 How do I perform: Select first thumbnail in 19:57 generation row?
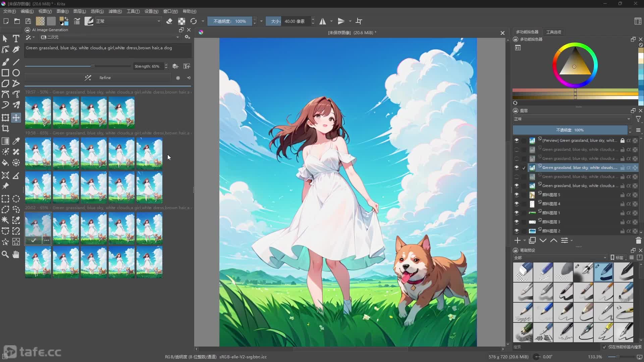[x=38, y=113]
